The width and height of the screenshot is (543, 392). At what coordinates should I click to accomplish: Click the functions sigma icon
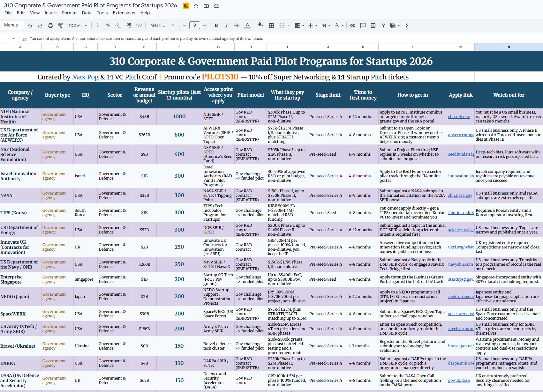407,26
